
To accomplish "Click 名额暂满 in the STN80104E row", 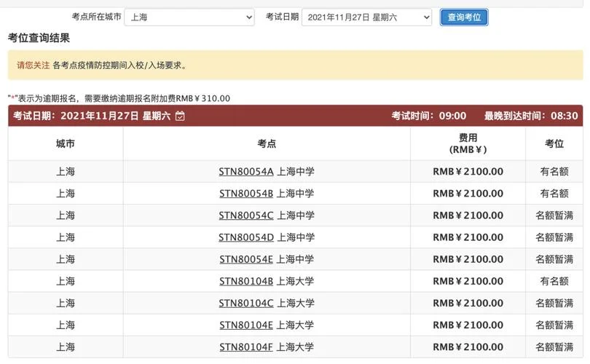I will tap(554, 325).
